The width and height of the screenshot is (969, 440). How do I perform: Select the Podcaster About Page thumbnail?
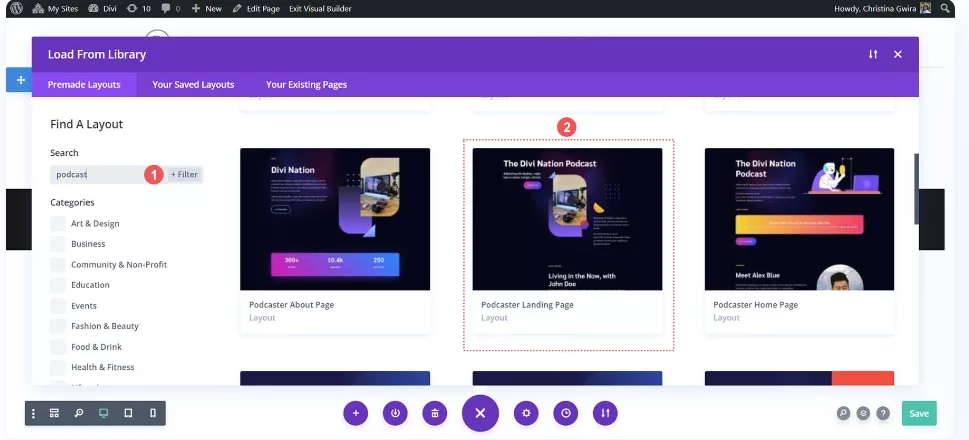pyautogui.click(x=335, y=219)
